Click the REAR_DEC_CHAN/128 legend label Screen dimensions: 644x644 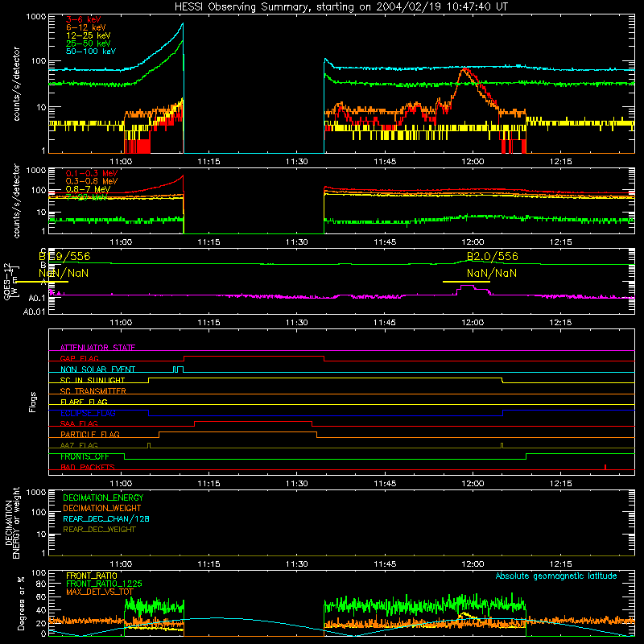106,518
